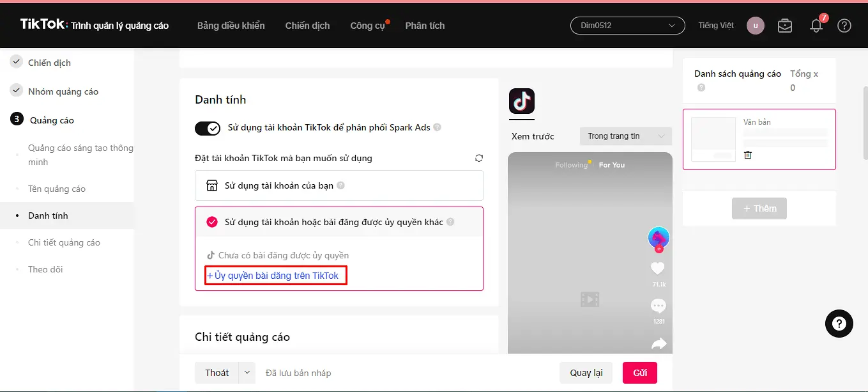Click the 'Quay lại' button
Screen dimensions: 868x392
click(x=586, y=373)
